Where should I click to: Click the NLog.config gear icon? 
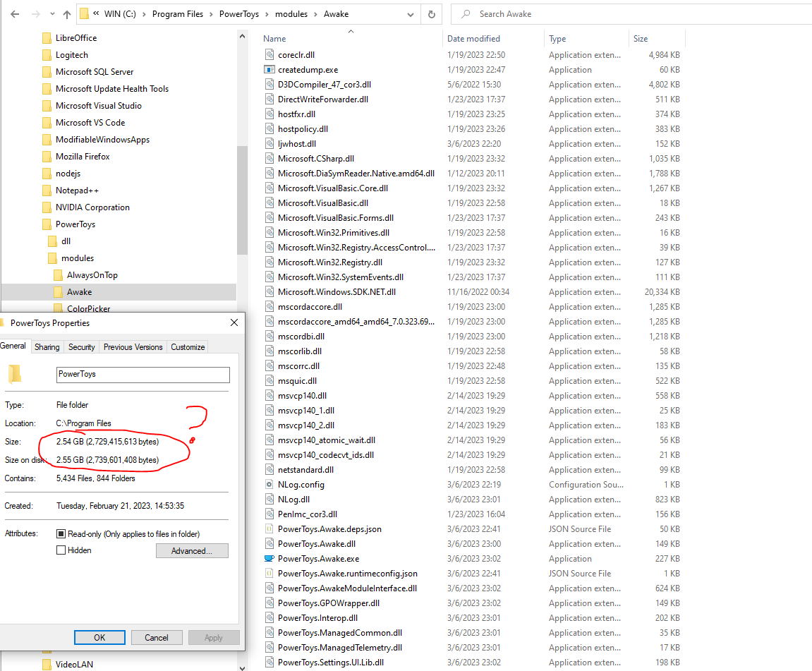269,484
